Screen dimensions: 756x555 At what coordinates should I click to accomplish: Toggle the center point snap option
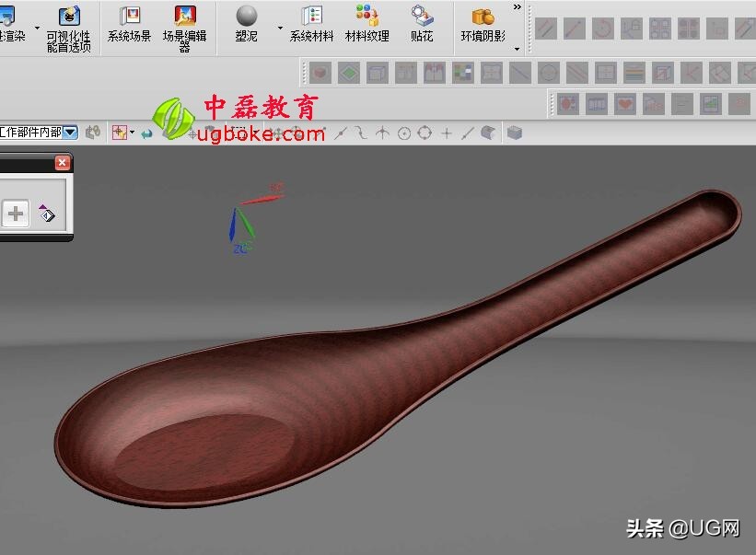[404, 132]
